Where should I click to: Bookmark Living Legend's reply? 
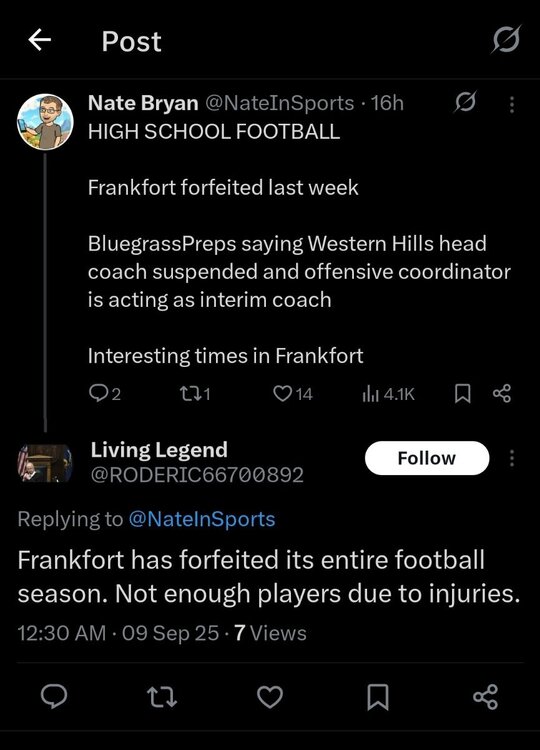[x=378, y=697]
